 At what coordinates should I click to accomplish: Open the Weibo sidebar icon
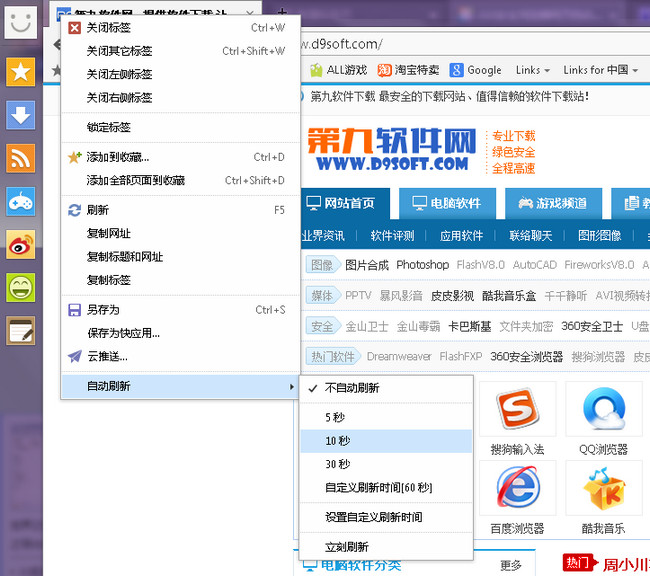click(x=20, y=245)
